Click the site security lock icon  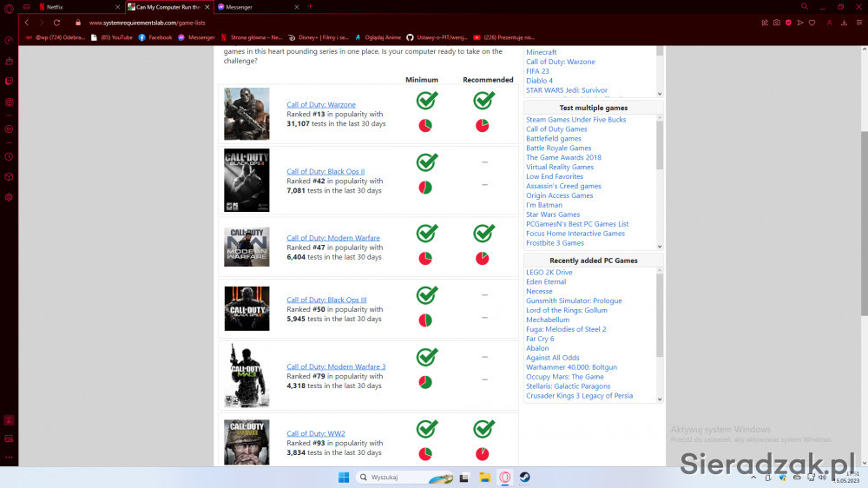pyautogui.click(x=78, y=23)
